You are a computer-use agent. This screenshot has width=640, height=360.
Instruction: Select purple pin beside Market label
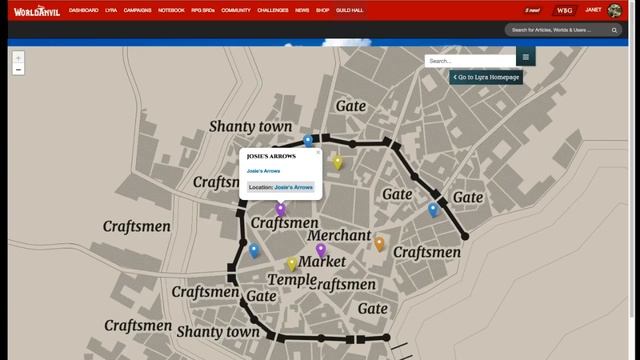pyautogui.click(x=321, y=250)
